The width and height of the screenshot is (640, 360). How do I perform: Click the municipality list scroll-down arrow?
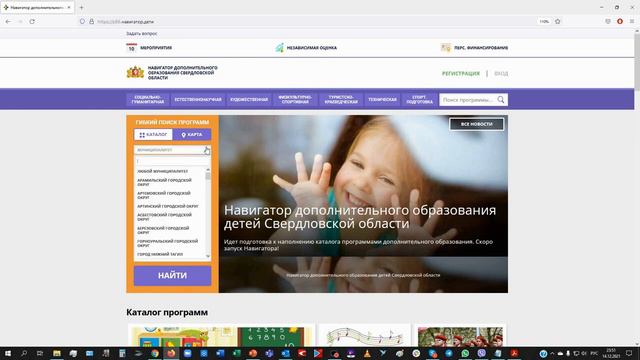[208, 256]
